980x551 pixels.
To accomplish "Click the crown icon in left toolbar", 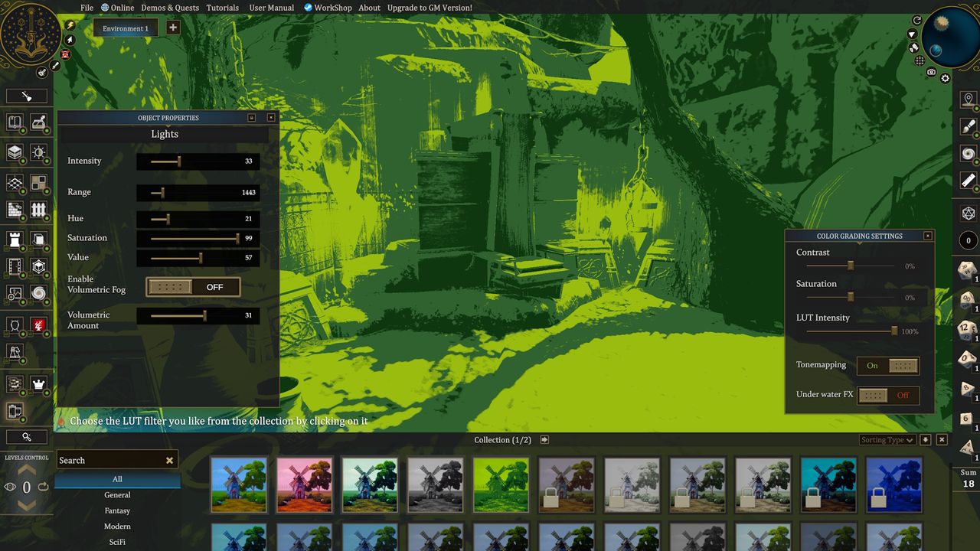I will coord(38,383).
